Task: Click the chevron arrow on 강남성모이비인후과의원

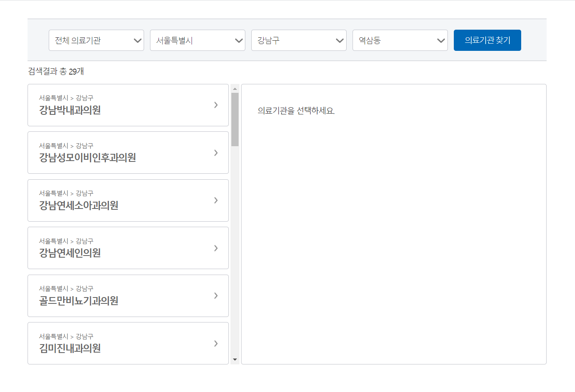Action: [x=216, y=153]
